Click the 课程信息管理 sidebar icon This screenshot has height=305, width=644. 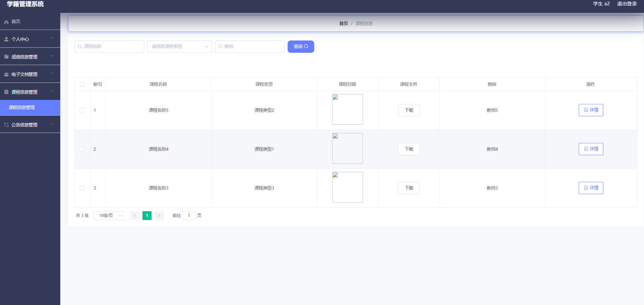[x=6, y=92]
